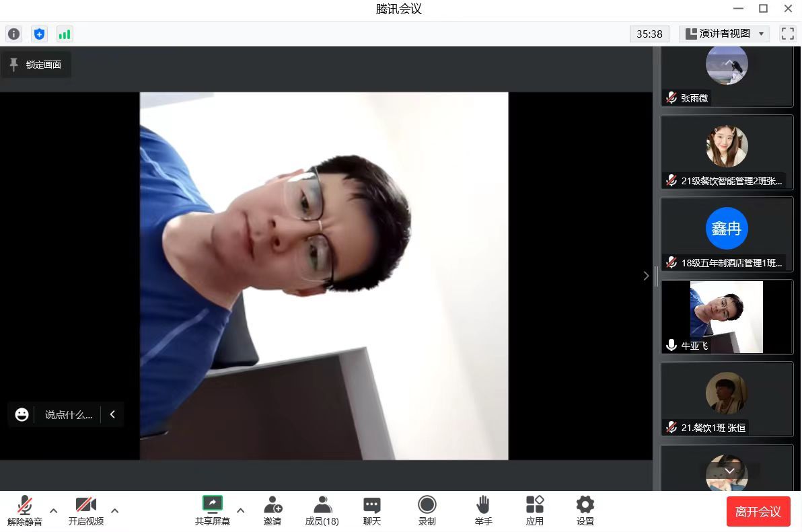Expand video options arrow next to 开启视频
Viewport: 802px width, 532px height.
(114, 510)
